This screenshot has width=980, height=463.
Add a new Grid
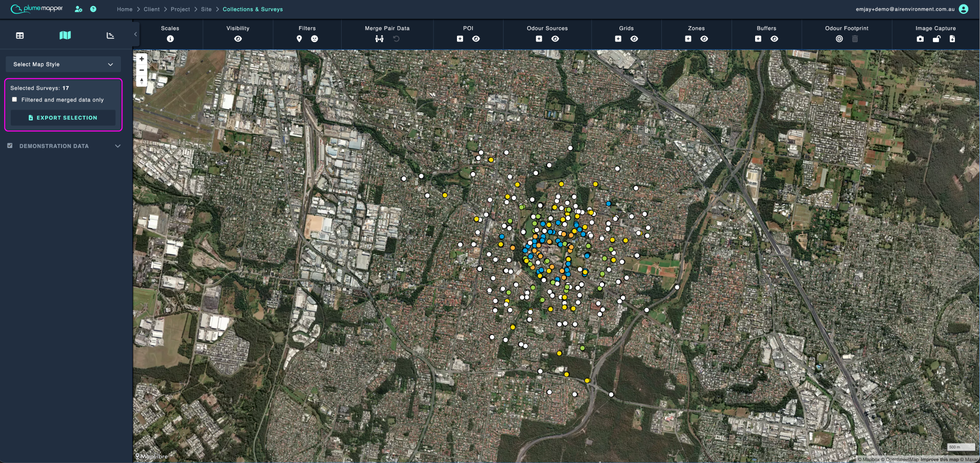(618, 39)
